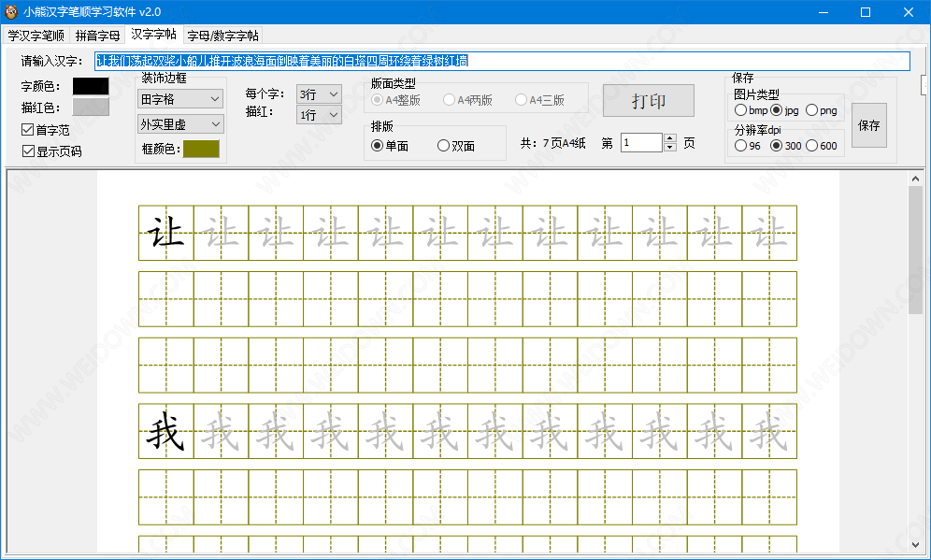931x560 pixels.
Task: Pick a new 框颜色 olive swatch
Action: tap(201, 149)
